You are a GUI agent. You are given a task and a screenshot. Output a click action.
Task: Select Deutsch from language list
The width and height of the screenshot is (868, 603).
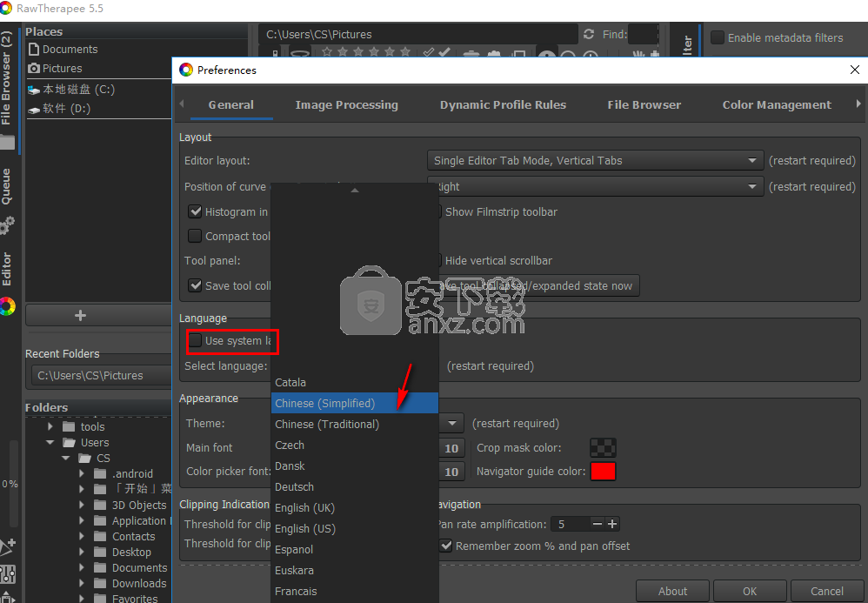coord(355,486)
